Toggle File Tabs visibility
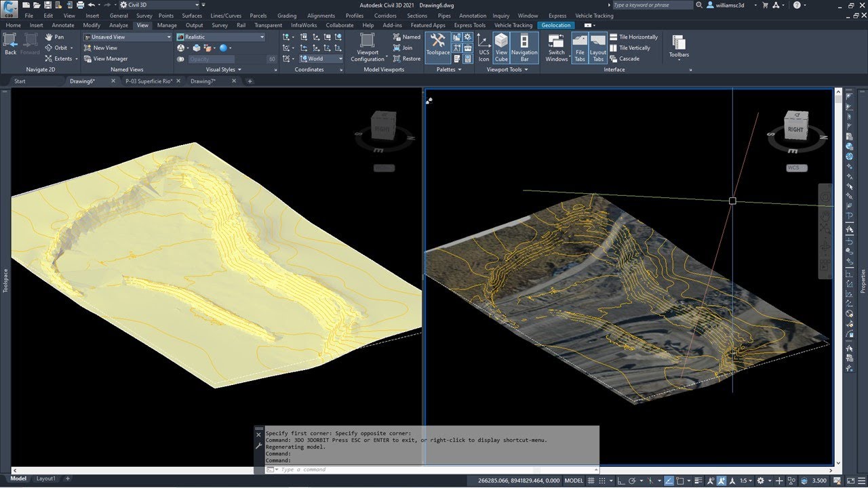868x488 pixels. coord(580,47)
